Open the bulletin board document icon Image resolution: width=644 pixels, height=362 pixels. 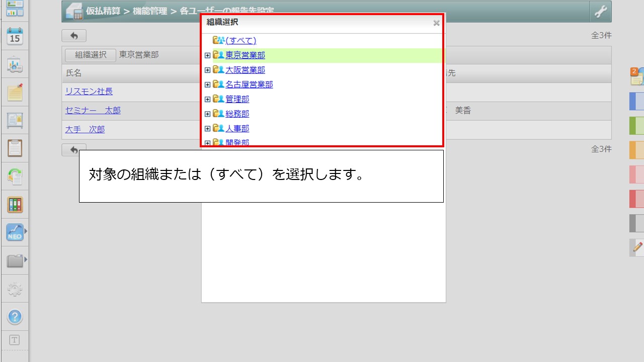15,121
